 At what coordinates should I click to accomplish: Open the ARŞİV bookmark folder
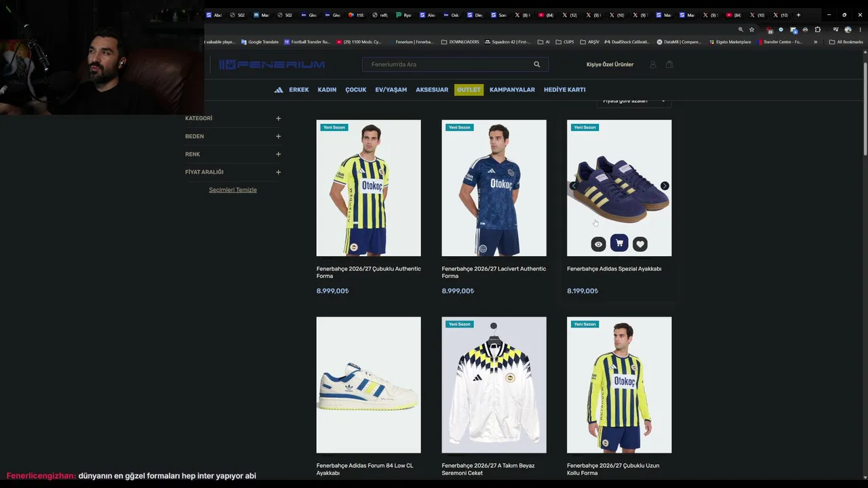point(589,42)
